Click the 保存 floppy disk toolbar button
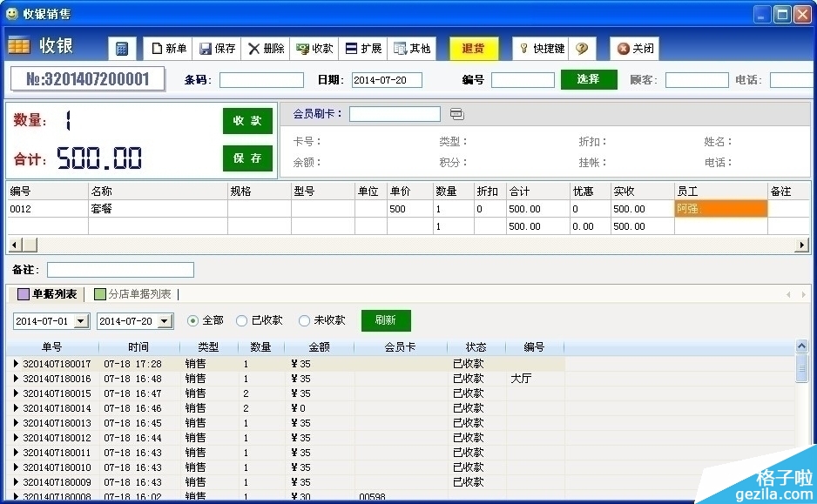Viewport: 817px width, 504px height. [x=217, y=49]
